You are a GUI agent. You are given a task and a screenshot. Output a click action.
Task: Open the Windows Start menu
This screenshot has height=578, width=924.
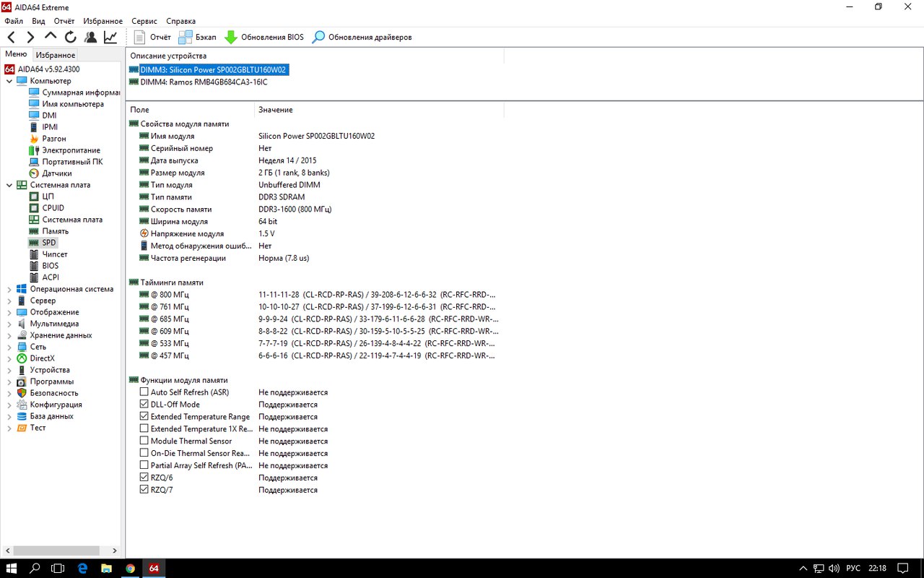coord(12,568)
